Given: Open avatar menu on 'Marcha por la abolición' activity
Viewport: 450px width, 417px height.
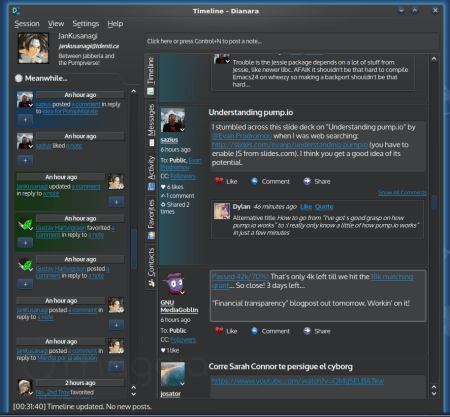Looking at the screenshot, I should (116, 346).
